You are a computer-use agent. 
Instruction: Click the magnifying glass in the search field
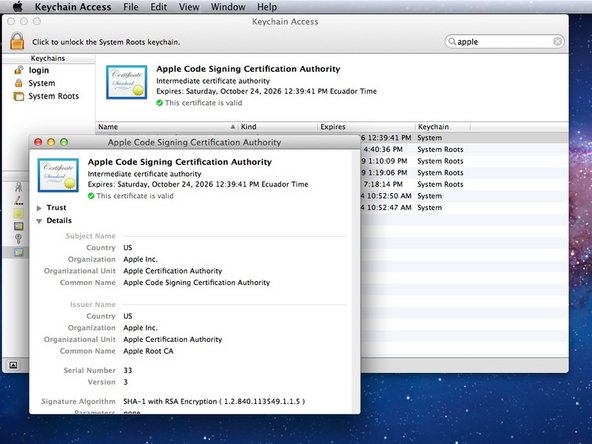point(452,42)
